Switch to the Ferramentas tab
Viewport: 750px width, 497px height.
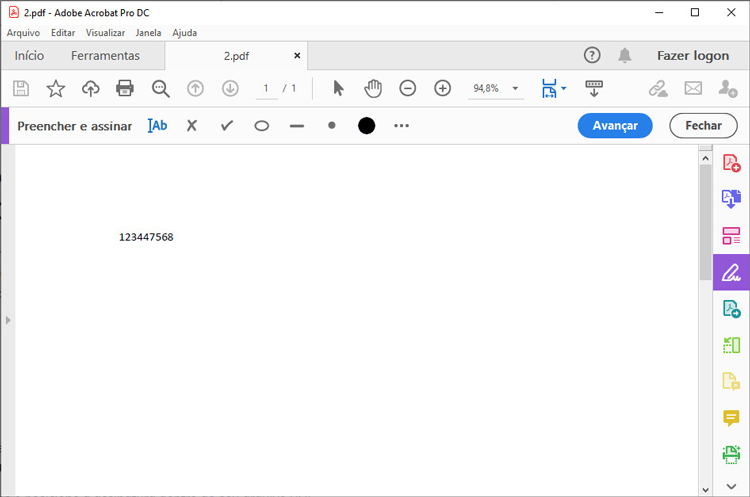106,55
